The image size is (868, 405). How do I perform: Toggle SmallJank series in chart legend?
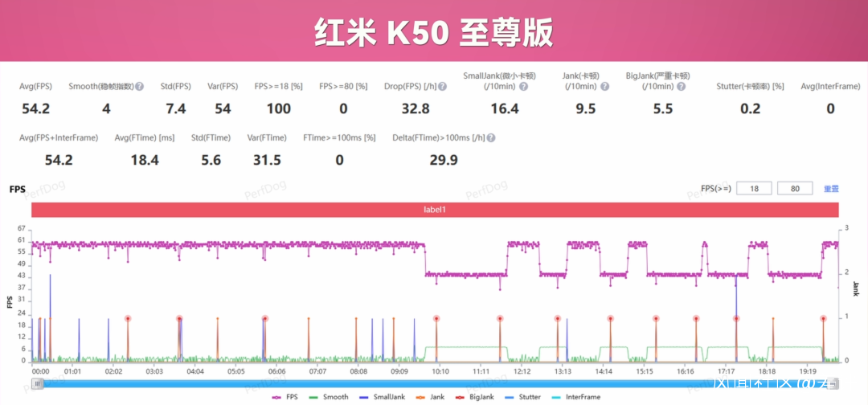tap(381, 397)
